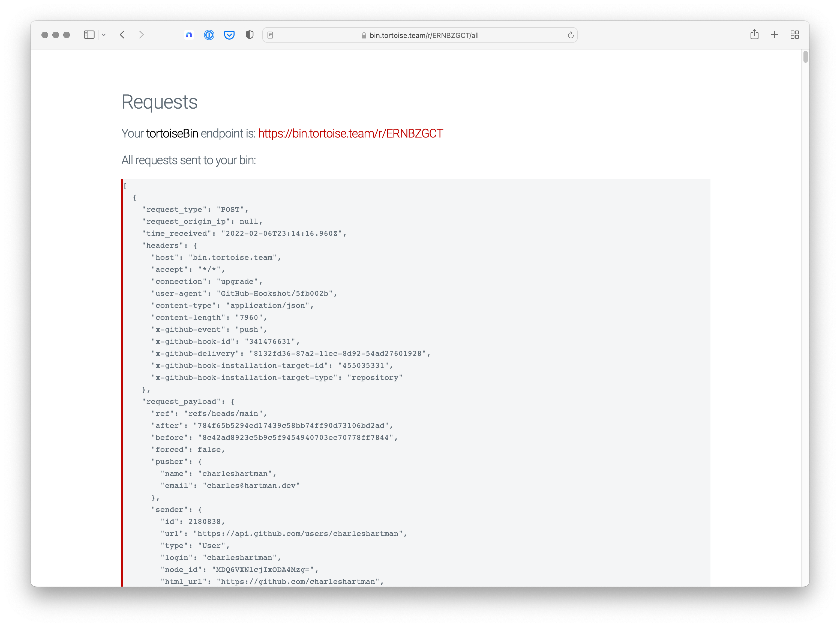Viewport: 840px width, 627px height.
Task: Open the privacy shield extension
Action: click(249, 35)
